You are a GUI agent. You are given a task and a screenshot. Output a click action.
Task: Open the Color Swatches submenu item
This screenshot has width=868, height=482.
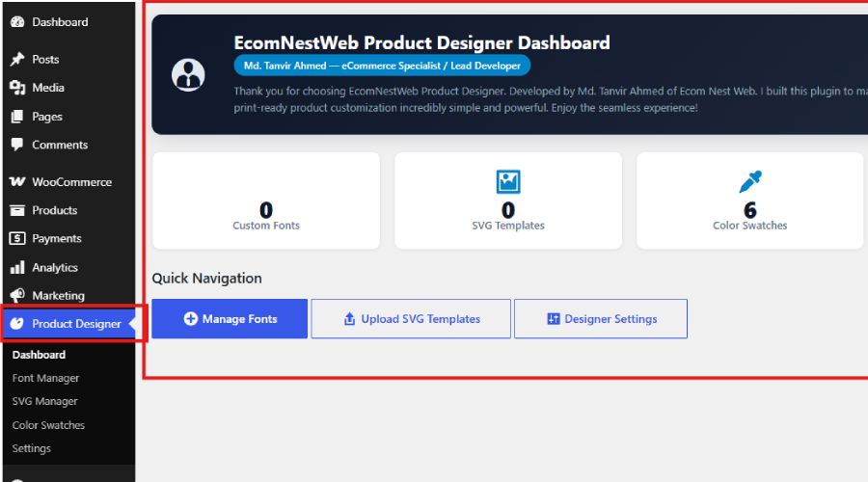click(x=49, y=425)
